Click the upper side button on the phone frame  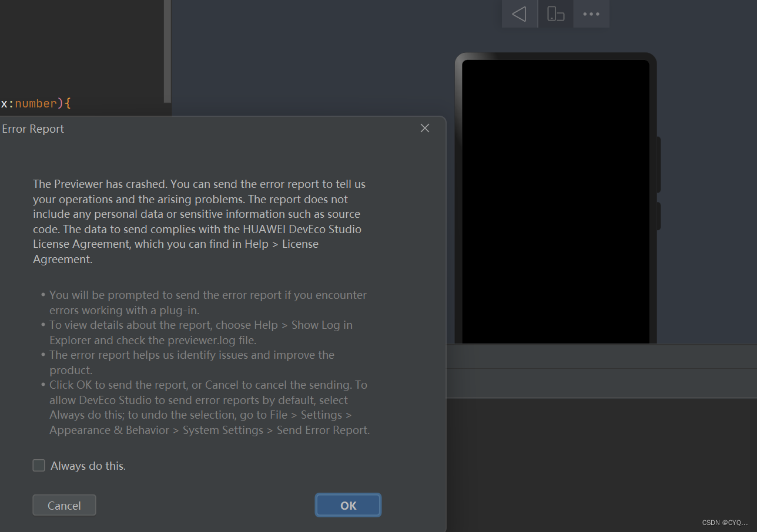pos(659,164)
